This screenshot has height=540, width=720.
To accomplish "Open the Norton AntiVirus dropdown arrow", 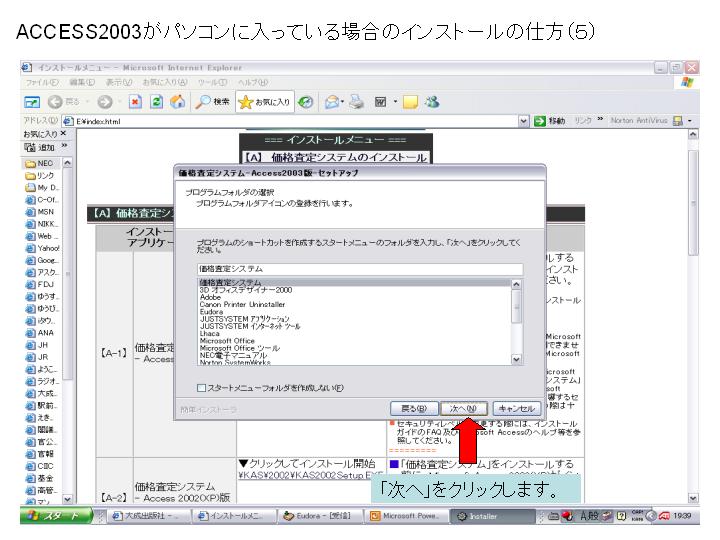I will pos(690,121).
